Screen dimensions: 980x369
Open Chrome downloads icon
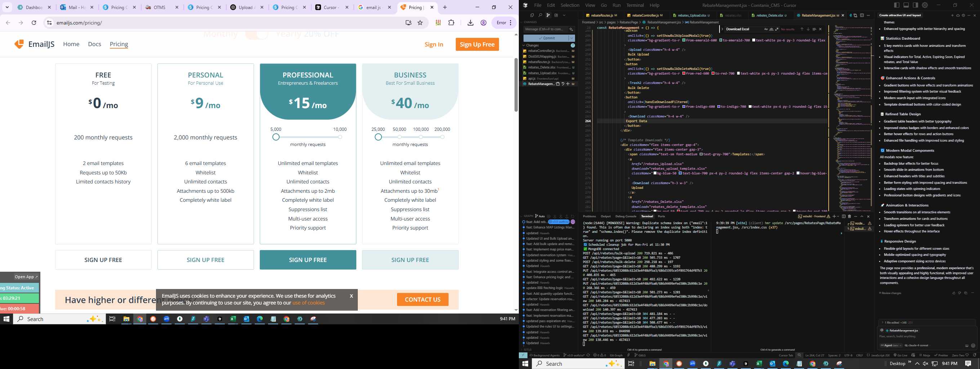471,23
